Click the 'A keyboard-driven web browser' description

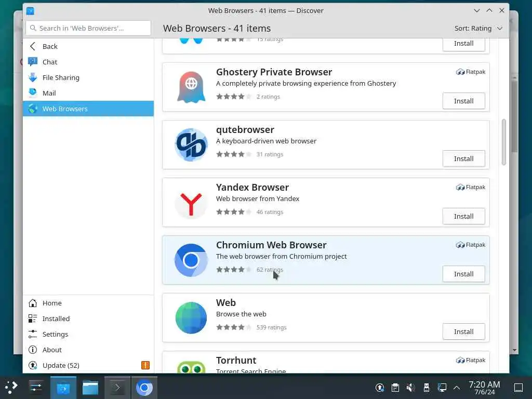click(x=266, y=141)
